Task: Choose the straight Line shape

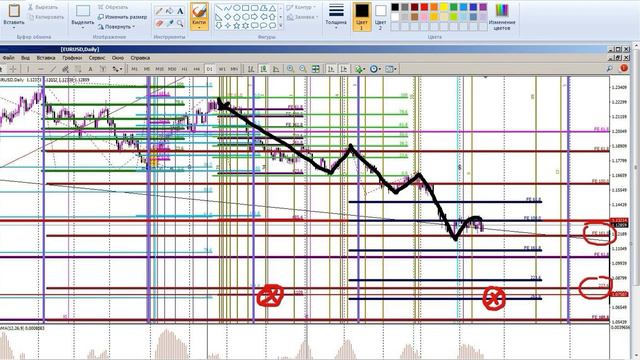Action: pyautogui.click(x=219, y=8)
